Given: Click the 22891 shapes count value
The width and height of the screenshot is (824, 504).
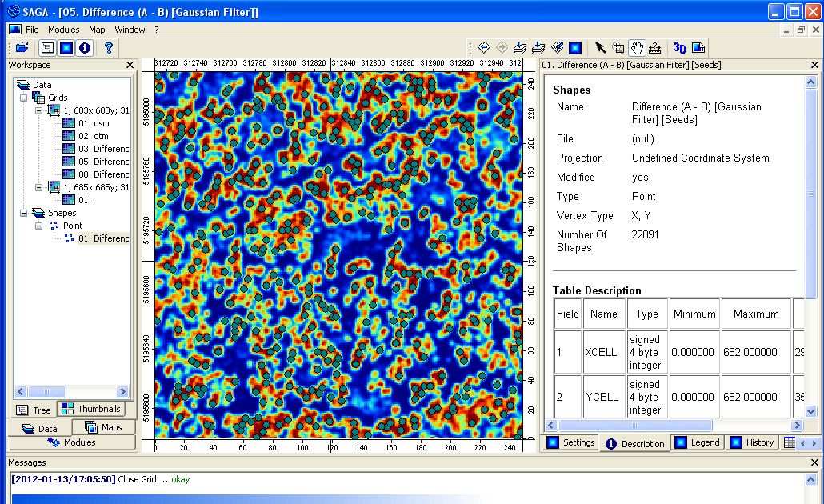Looking at the screenshot, I should click(x=645, y=234).
